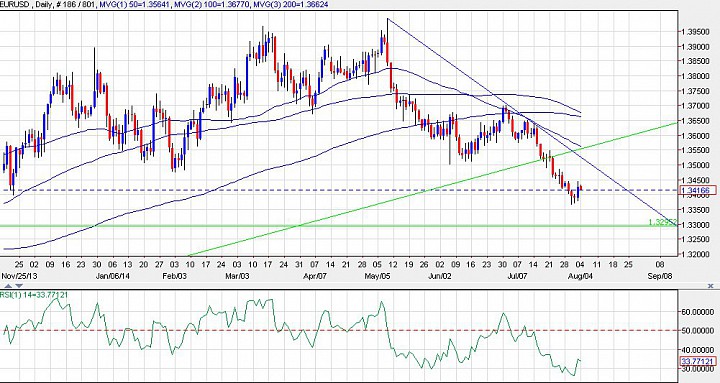Click the Feb/03 date label
The width and height of the screenshot is (720, 383).
[x=174, y=276]
